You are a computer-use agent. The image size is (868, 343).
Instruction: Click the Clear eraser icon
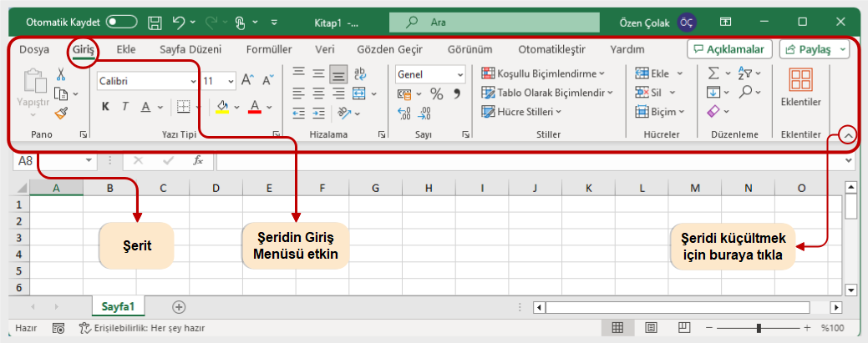[x=714, y=112]
